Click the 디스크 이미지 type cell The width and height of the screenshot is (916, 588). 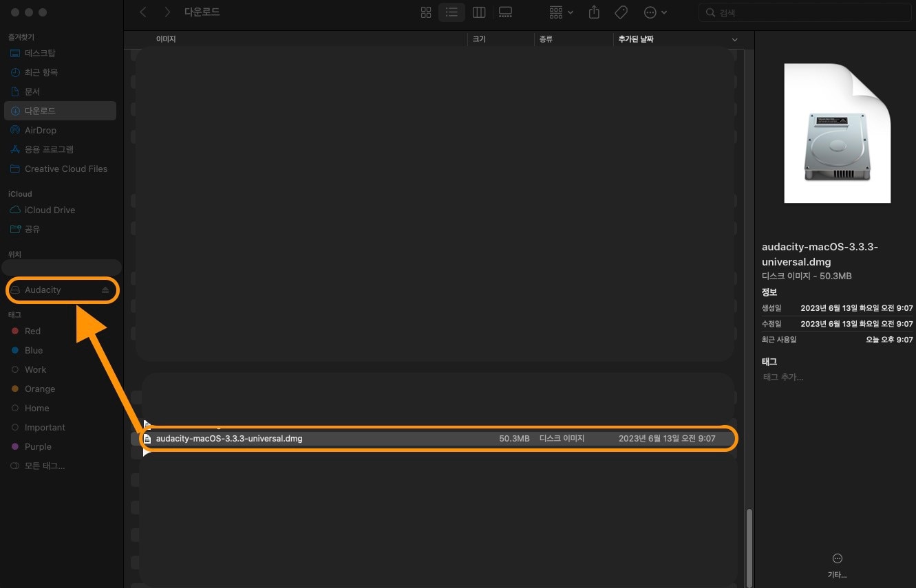[x=562, y=438]
